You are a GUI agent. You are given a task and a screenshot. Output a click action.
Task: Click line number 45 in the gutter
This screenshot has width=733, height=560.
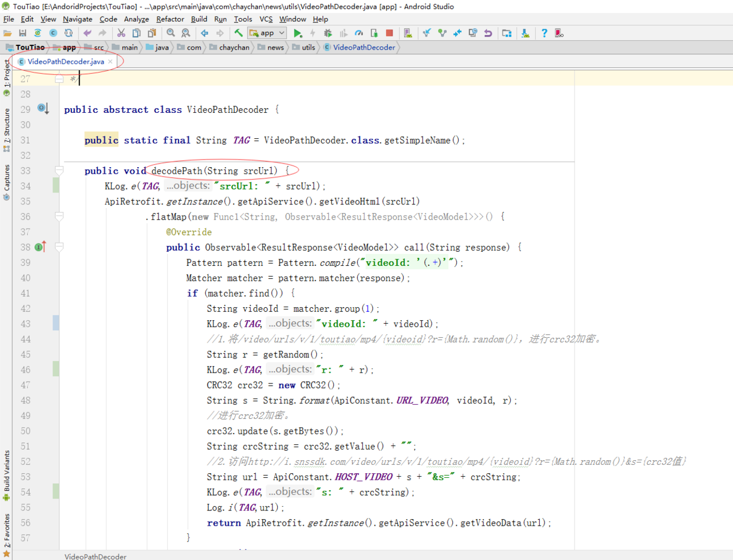25,354
